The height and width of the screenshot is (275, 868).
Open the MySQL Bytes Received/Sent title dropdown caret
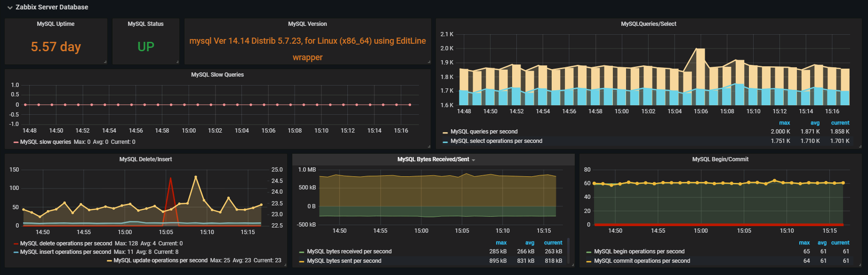[474, 160]
